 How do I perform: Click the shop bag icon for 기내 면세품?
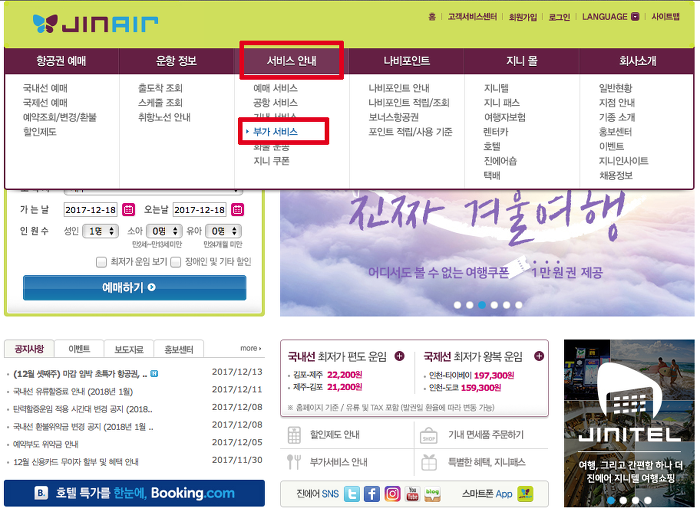tap(429, 436)
